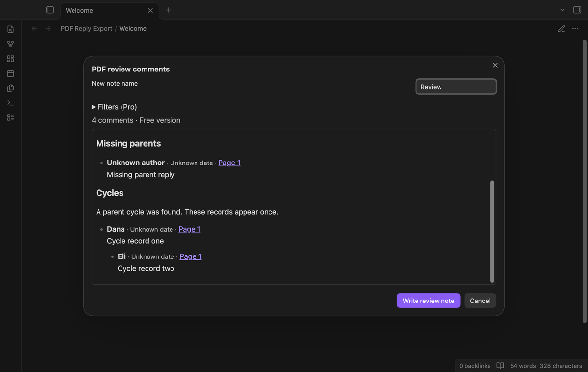
Task: Click the comments list scrollbar
Action: tap(492, 232)
